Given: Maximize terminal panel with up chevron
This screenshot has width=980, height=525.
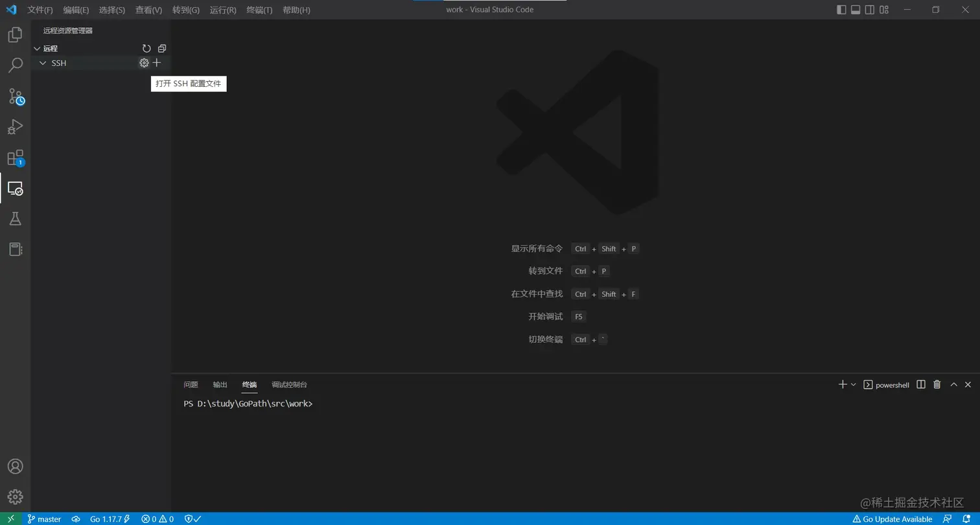Looking at the screenshot, I should [953, 384].
